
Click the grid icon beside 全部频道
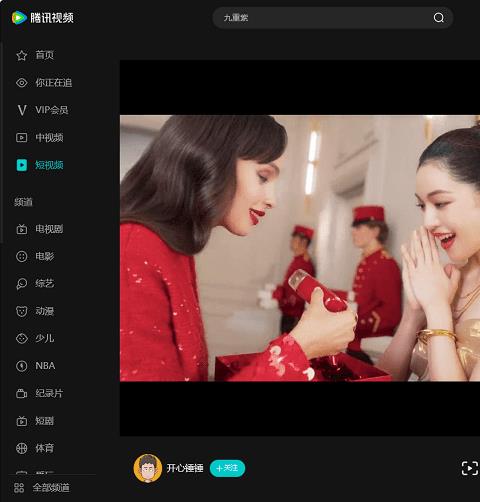[19, 488]
